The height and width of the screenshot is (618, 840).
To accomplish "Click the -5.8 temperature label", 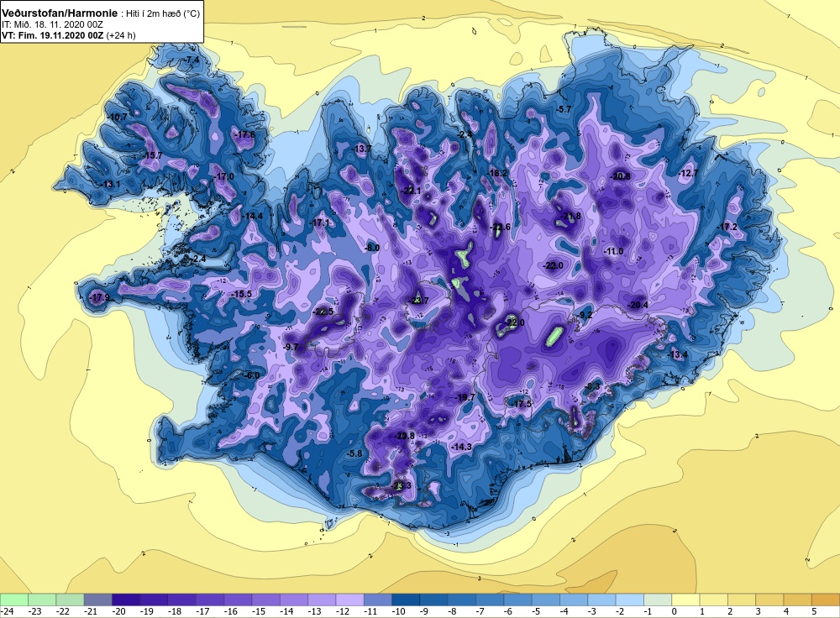I will point(354,453).
